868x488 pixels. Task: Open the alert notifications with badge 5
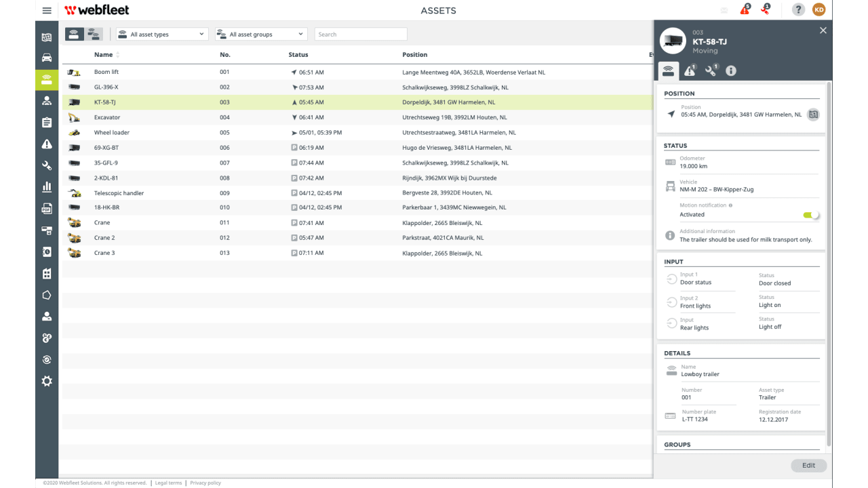click(745, 9)
